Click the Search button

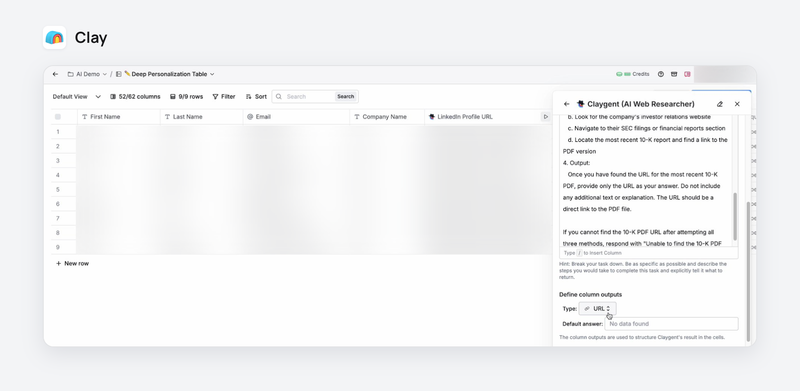pyautogui.click(x=345, y=96)
